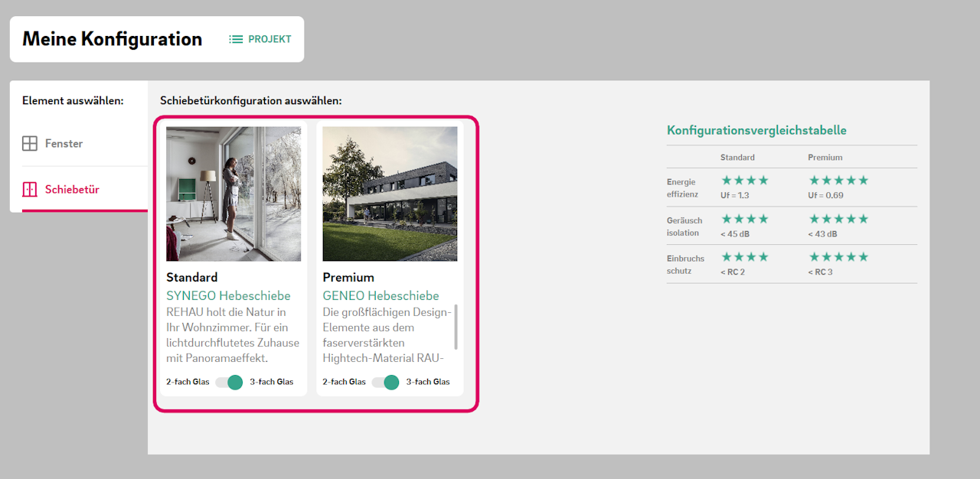Click 'Element auswählen:' label
The width and height of the screenshot is (980, 479).
click(73, 100)
